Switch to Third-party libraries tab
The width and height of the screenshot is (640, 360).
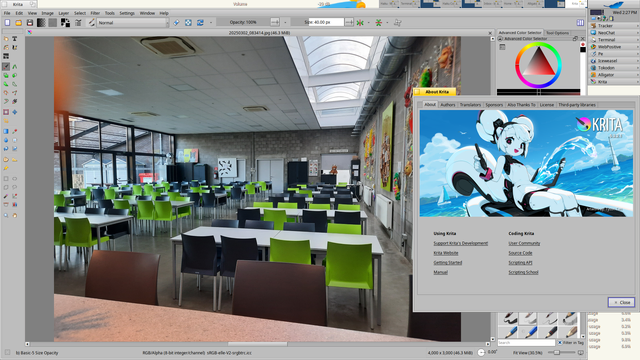coord(577,105)
